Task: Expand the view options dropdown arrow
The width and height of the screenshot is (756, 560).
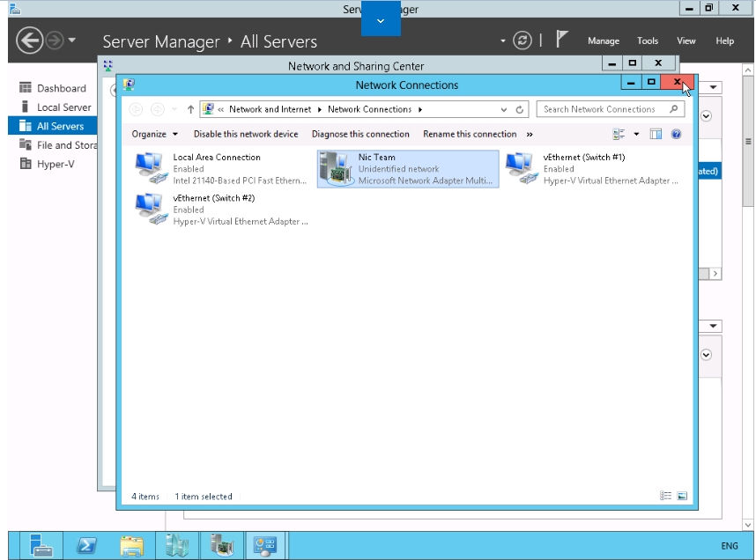Action: click(636, 134)
